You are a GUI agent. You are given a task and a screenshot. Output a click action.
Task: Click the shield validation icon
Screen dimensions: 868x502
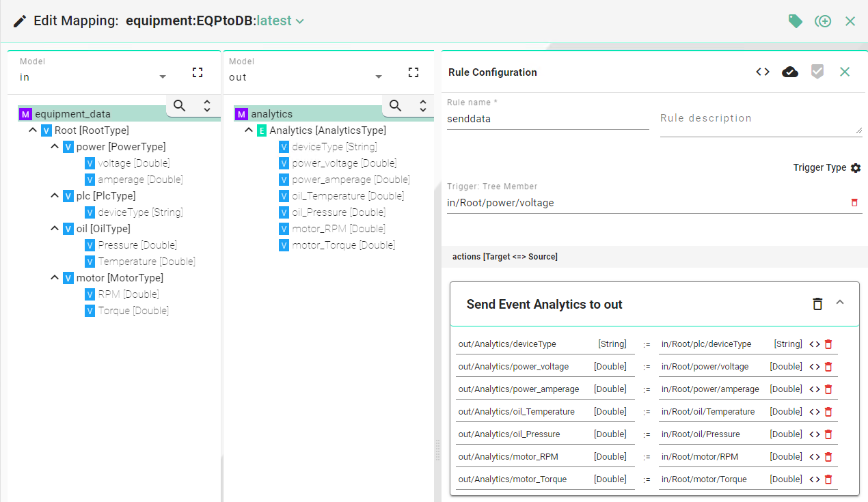coord(817,71)
